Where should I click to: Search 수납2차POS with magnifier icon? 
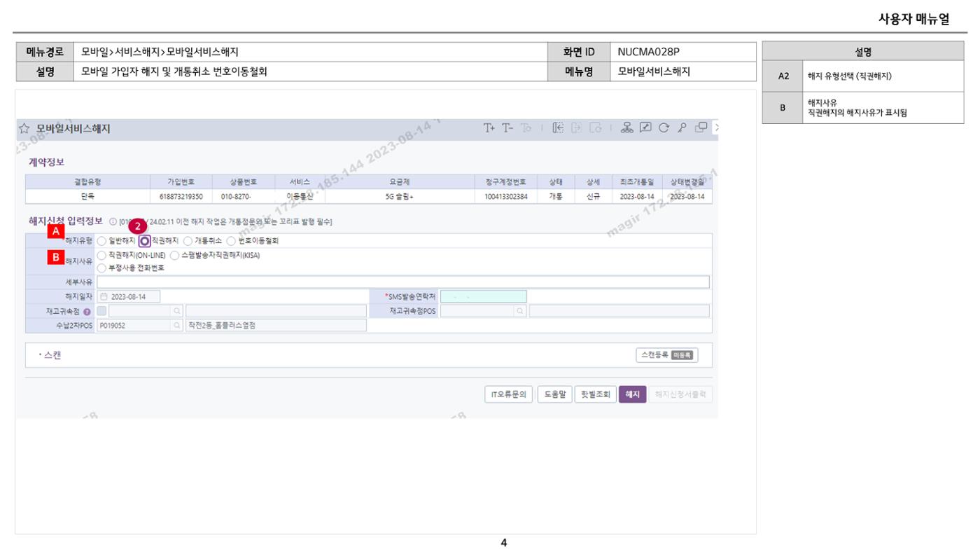point(177,326)
